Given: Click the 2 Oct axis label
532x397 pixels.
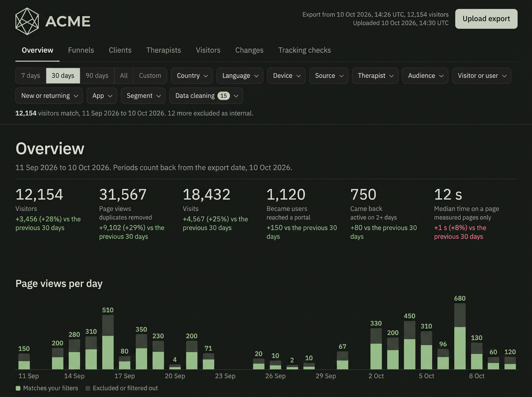Looking at the screenshot, I should (x=376, y=376).
